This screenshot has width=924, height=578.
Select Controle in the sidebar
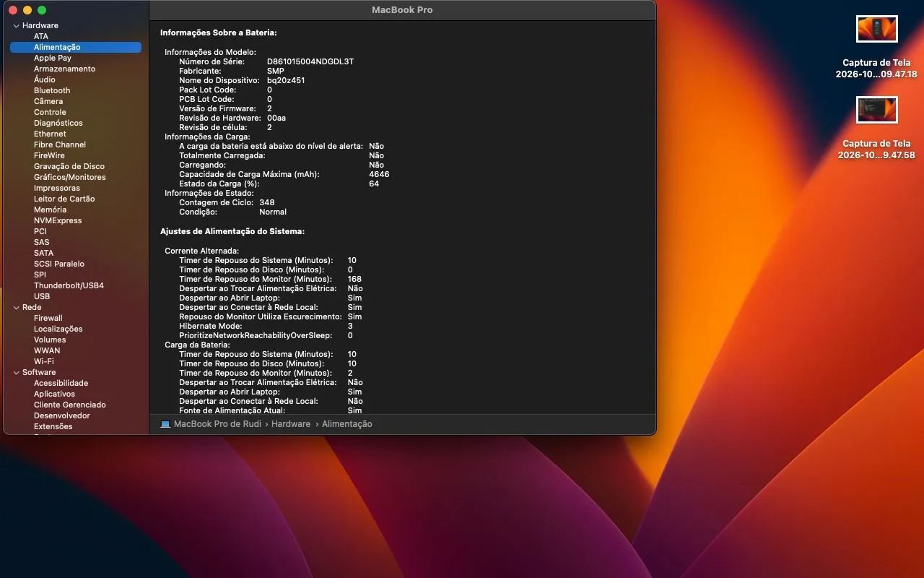(50, 112)
